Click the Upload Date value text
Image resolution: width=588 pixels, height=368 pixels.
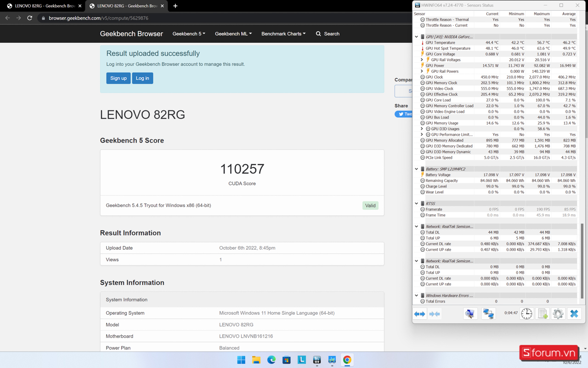(247, 248)
